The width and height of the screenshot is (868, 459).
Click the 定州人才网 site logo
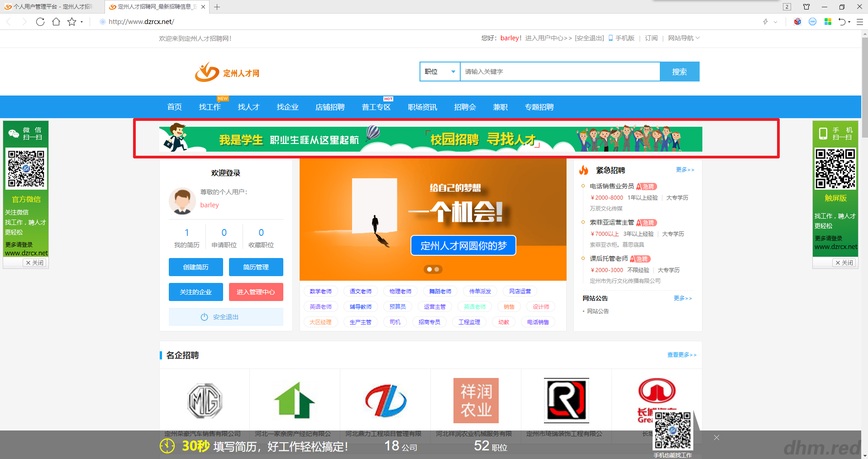[227, 72]
